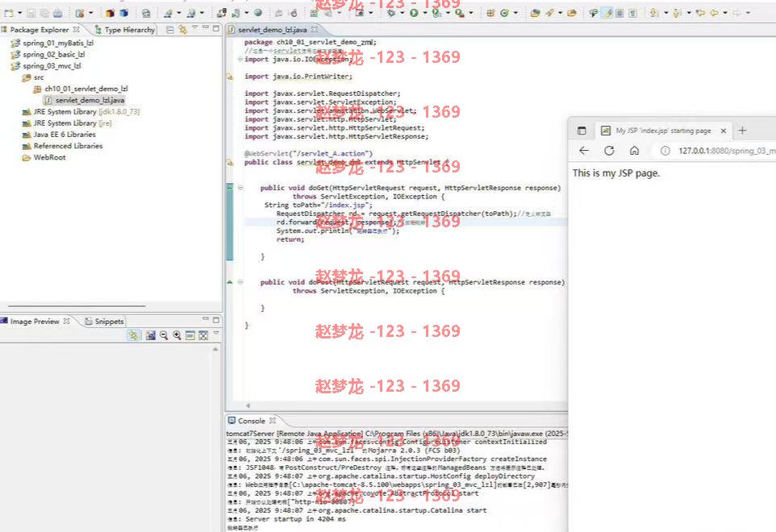The width and height of the screenshot is (776, 532).
Task: Switch to the Image Preview tab
Action: pyautogui.click(x=35, y=322)
